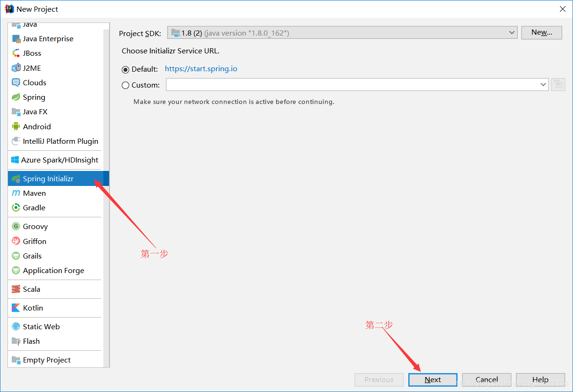Click the Java FX list label
The width and height of the screenshot is (573, 392).
[35, 112]
